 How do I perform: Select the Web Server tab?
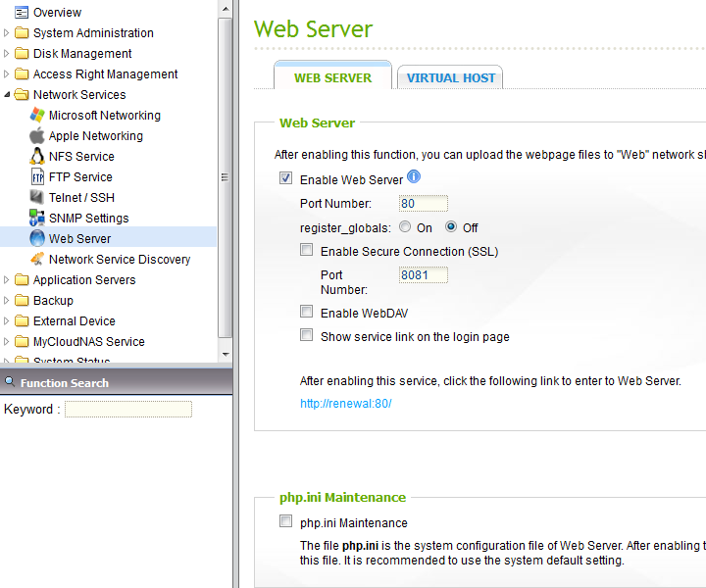(x=333, y=78)
